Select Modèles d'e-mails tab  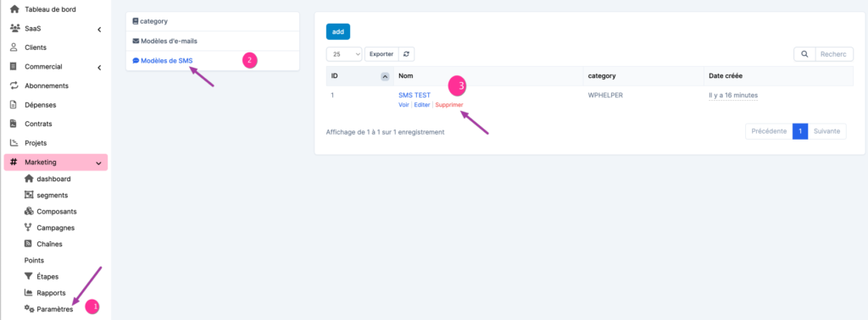coord(213,41)
